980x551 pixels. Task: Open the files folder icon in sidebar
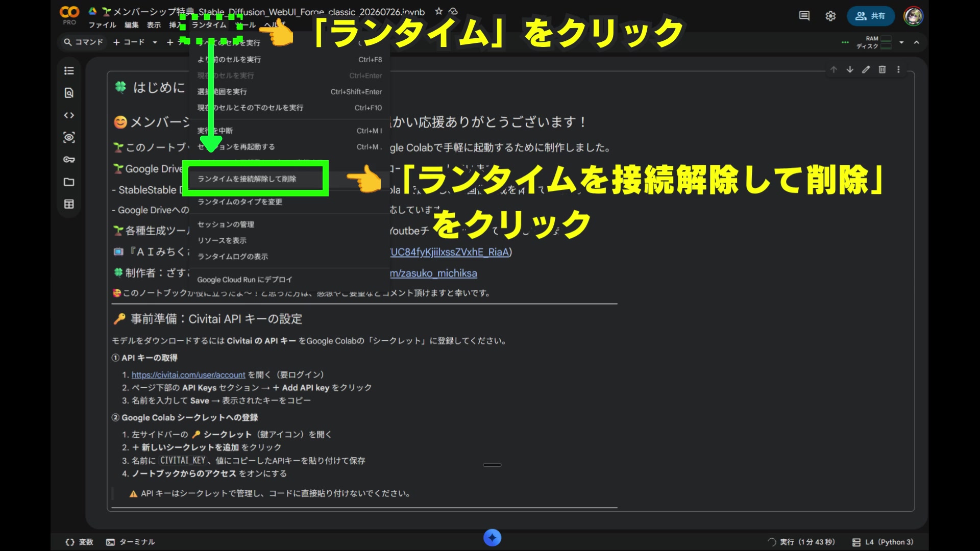(x=69, y=182)
